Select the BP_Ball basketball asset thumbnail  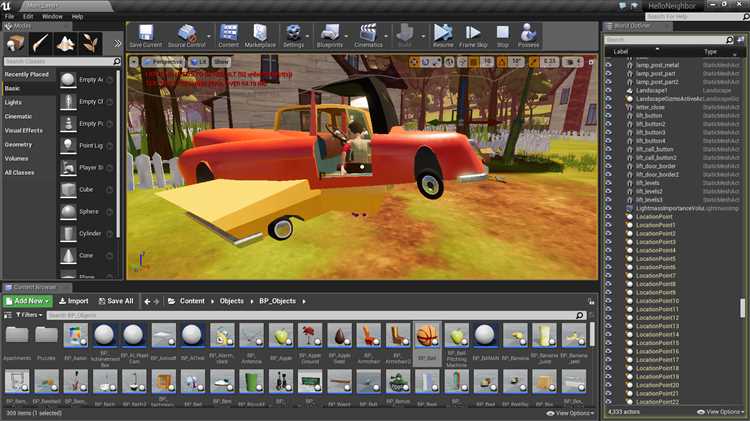427,335
